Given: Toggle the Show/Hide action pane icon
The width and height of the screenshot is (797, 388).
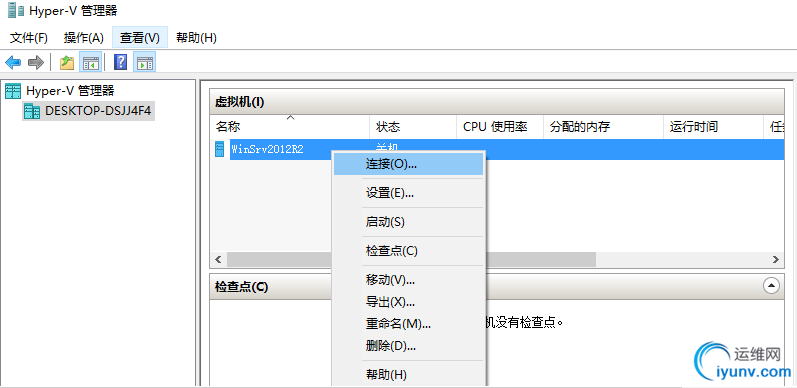Looking at the screenshot, I should coord(145,63).
